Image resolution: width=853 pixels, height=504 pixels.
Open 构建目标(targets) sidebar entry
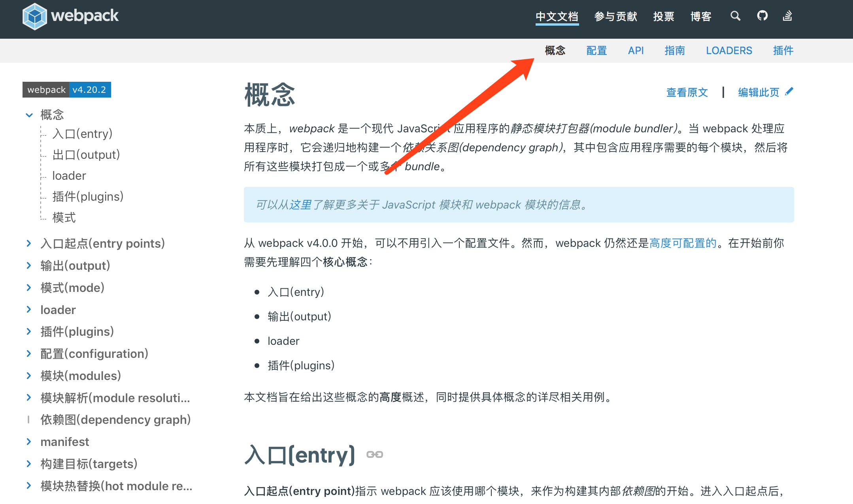[89, 464]
